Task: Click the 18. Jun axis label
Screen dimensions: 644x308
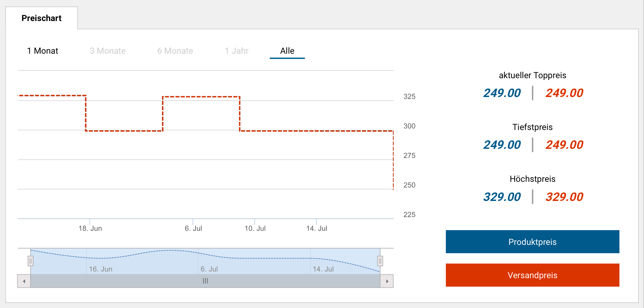Action: [x=90, y=229]
